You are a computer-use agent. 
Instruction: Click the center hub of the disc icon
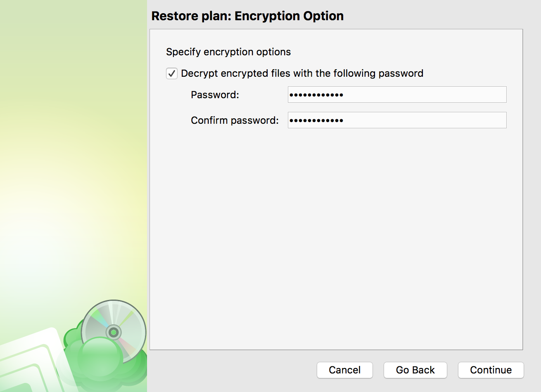click(113, 332)
